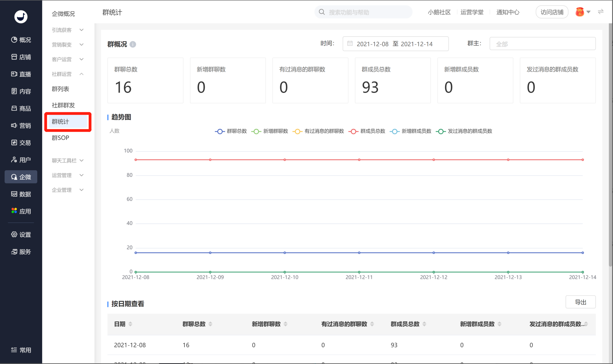Open the account dropdown arrow next to avatar
Screen dimensions: 613x364
(588, 12)
